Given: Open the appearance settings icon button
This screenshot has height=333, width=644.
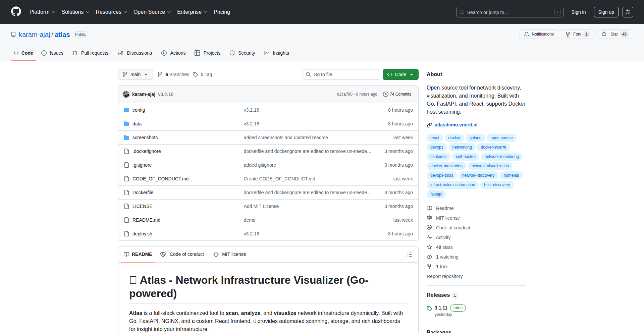Looking at the screenshot, I should coord(628,12).
